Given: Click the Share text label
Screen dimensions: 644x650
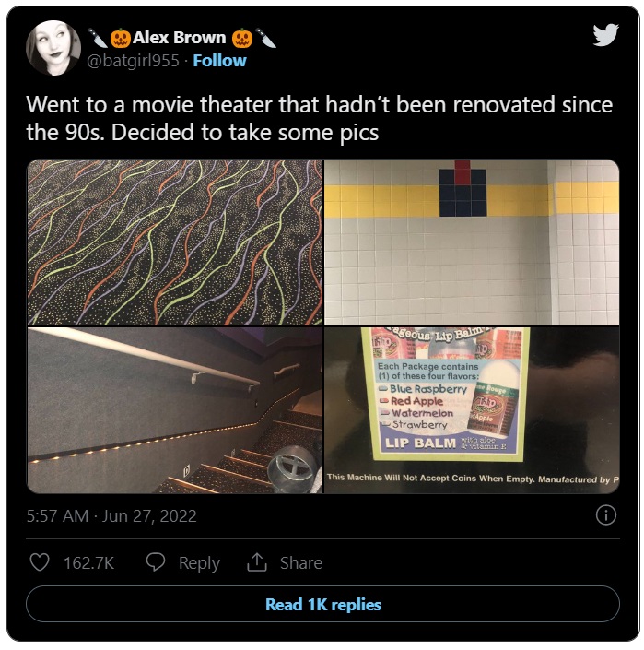Looking at the screenshot, I should click(301, 563).
